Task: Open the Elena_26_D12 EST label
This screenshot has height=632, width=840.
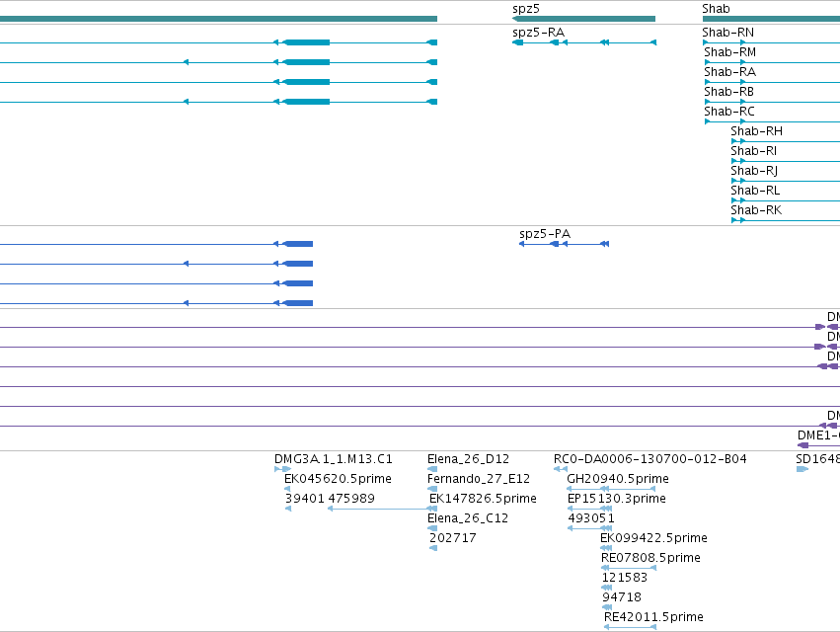Action: point(468,459)
